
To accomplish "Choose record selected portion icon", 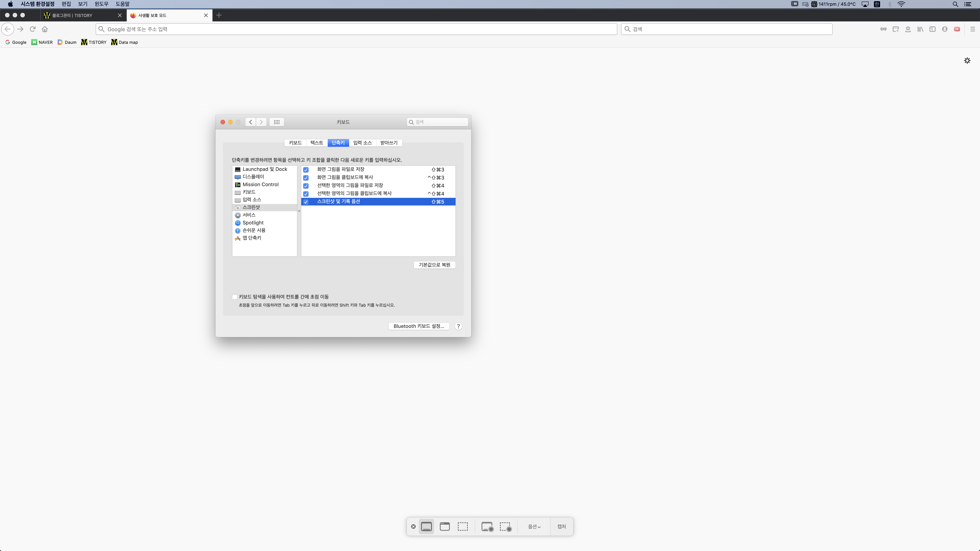I will coord(506,527).
